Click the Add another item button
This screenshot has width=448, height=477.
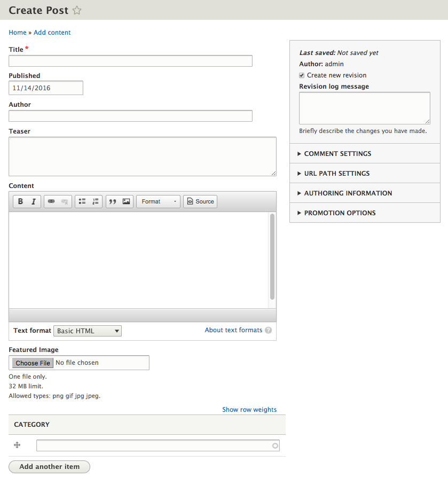coord(50,467)
